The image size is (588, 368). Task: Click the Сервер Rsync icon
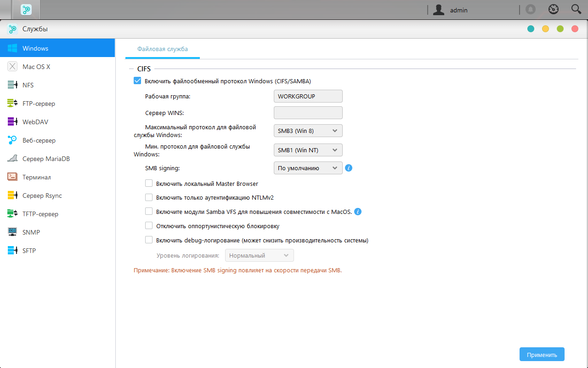[12, 195]
